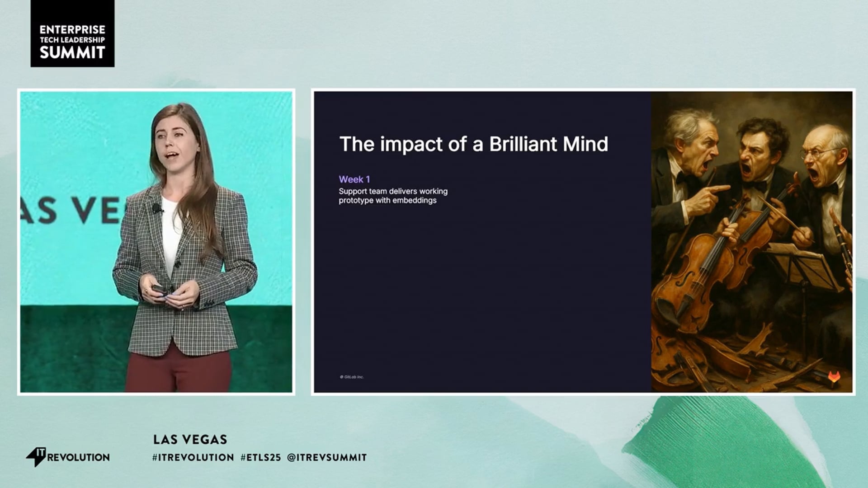The width and height of the screenshot is (868, 488).
Task: Click the GitLab fox logo on slide
Action: click(x=834, y=376)
